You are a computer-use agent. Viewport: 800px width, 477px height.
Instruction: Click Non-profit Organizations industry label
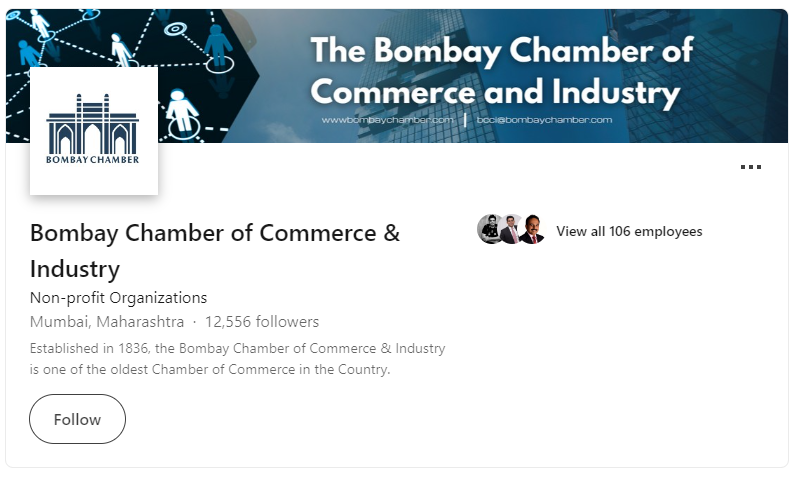coord(118,297)
